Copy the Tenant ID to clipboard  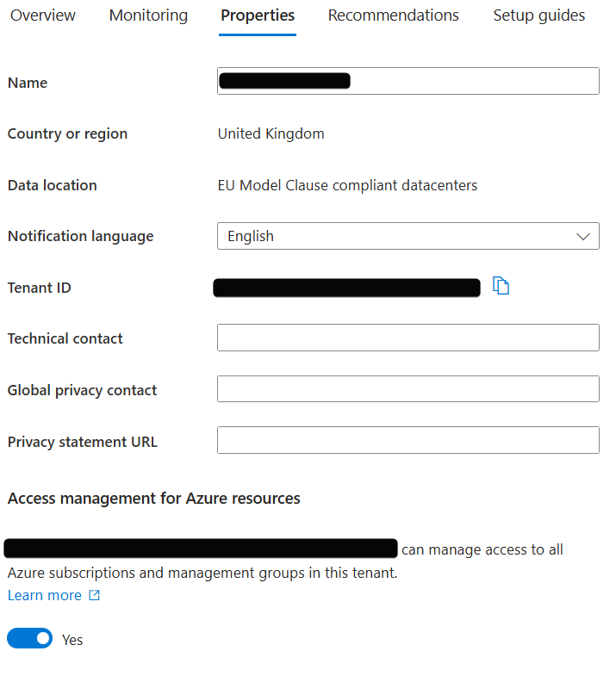501,286
